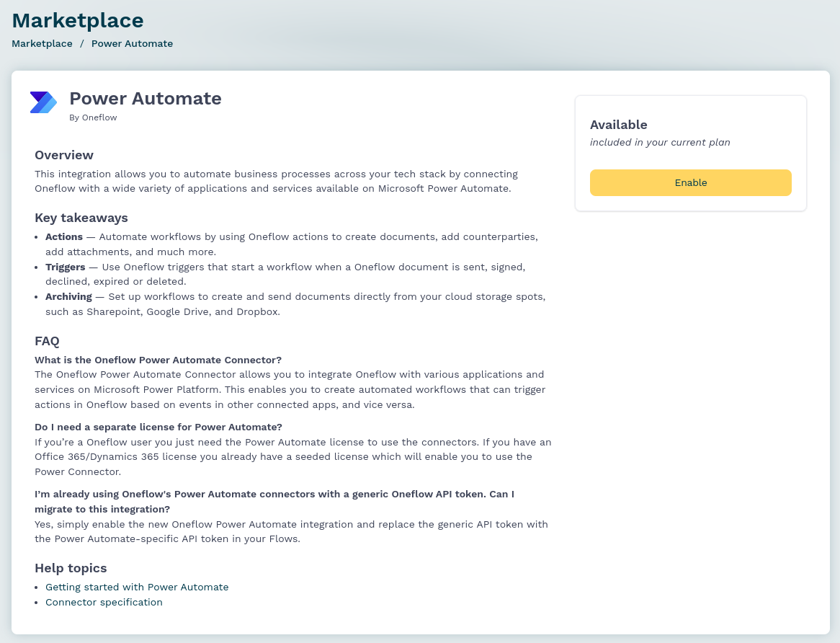Screen dimensions: 840x643
Task: Click 'What is the Oneflow Power Automate Connector?'
Action: (x=158, y=360)
